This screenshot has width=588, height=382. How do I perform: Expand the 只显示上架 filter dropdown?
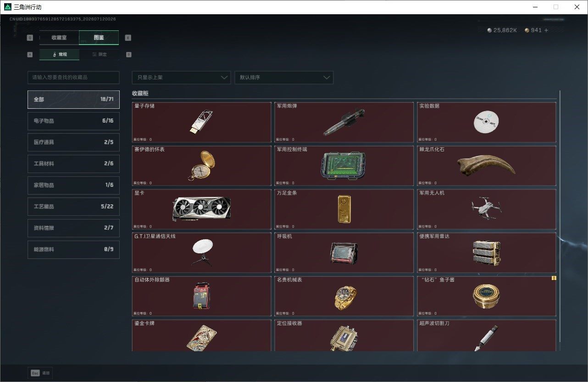click(x=181, y=78)
